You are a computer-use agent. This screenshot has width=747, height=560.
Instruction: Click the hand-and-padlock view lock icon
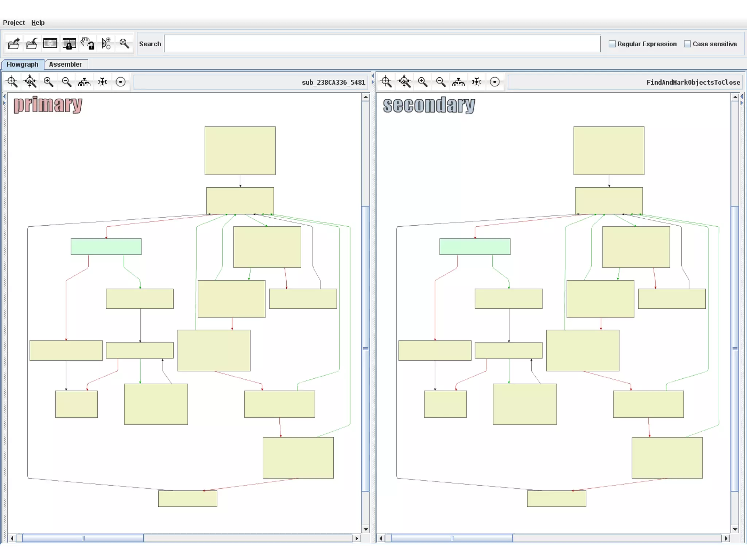[x=87, y=44]
